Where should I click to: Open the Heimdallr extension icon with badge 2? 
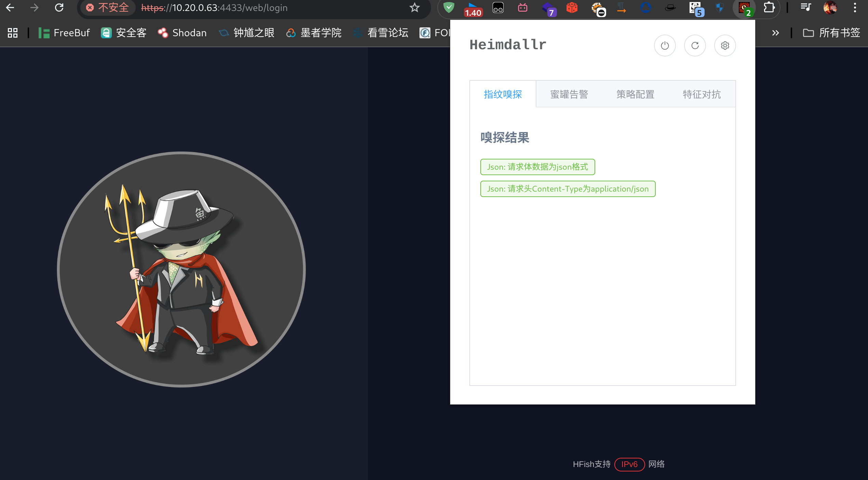pos(744,8)
